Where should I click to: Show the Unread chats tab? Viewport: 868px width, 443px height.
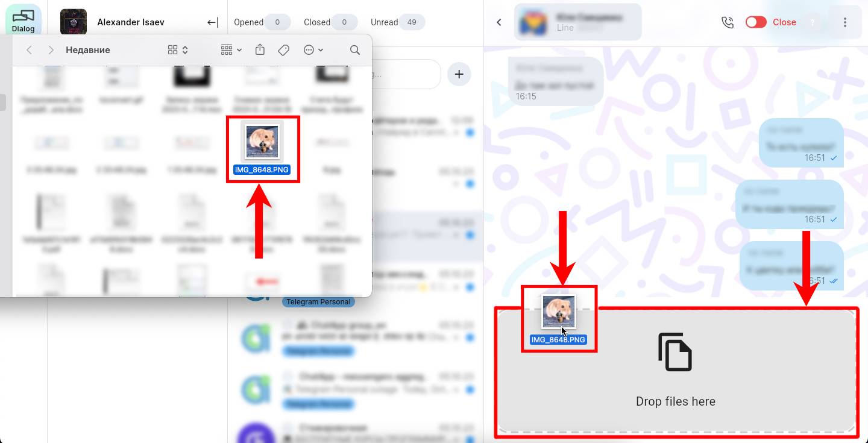pyautogui.click(x=397, y=22)
